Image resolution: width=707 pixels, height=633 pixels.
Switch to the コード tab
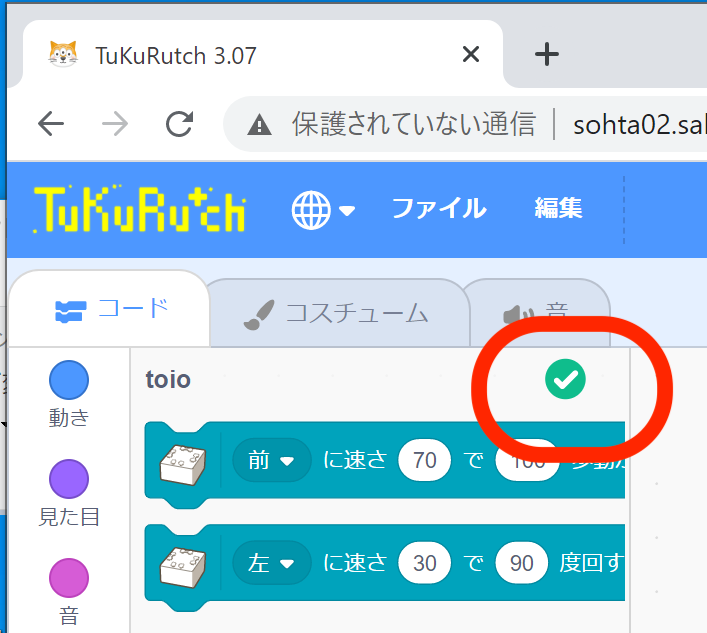(110, 310)
